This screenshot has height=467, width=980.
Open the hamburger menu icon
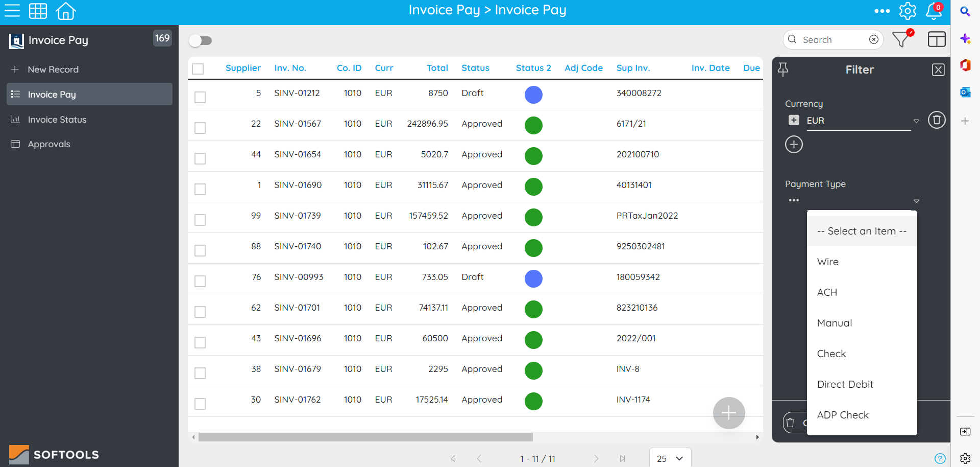tap(12, 11)
